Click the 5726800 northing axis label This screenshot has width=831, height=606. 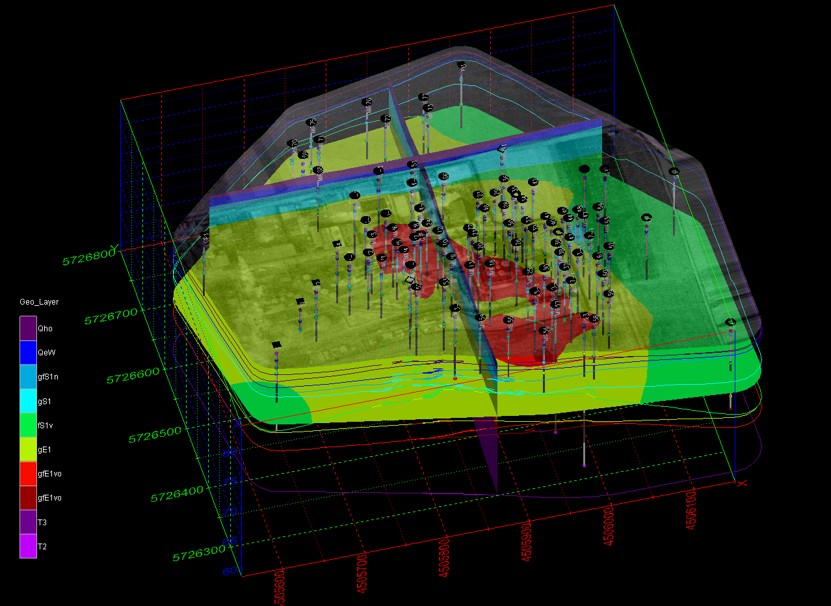coord(89,258)
